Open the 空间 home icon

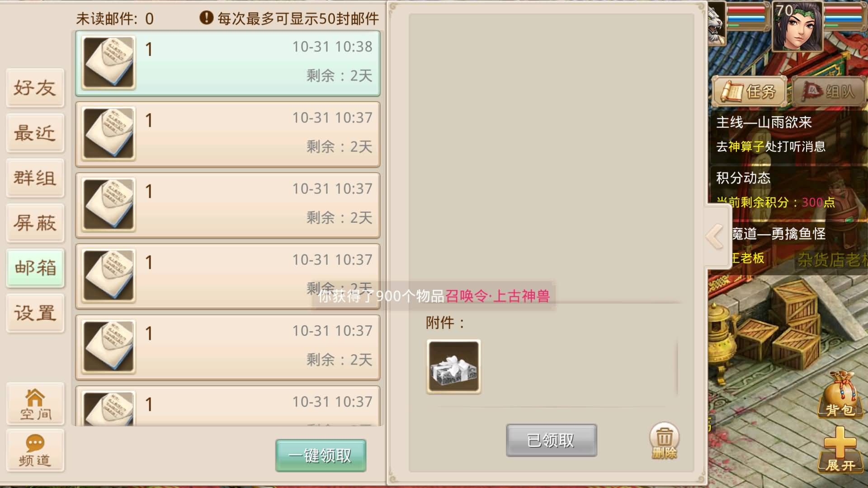tap(35, 404)
